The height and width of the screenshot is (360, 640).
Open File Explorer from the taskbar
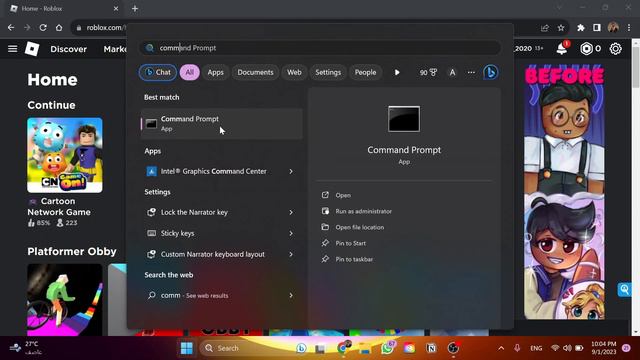click(364, 348)
